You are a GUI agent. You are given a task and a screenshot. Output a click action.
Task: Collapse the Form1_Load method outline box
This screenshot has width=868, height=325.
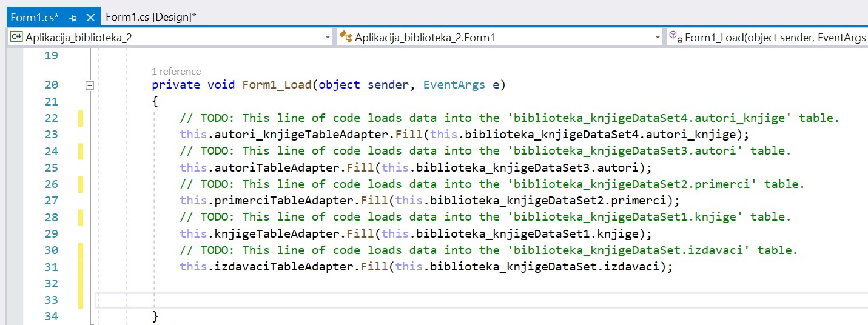pos(90,85)
